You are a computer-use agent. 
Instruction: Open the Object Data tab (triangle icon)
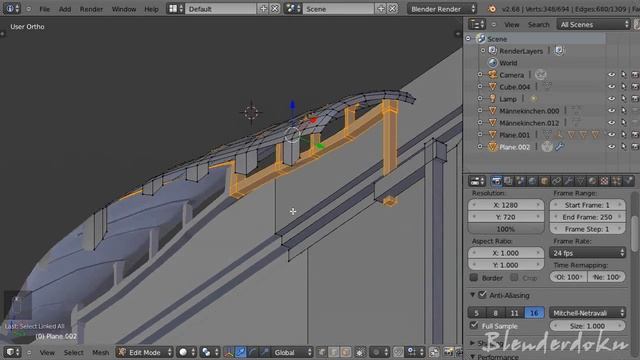point(580,181)
